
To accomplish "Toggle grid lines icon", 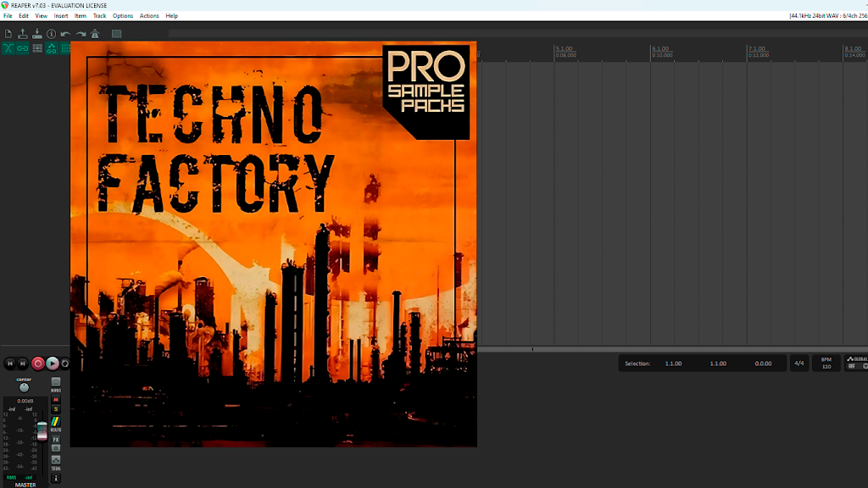I will [65, 48].
